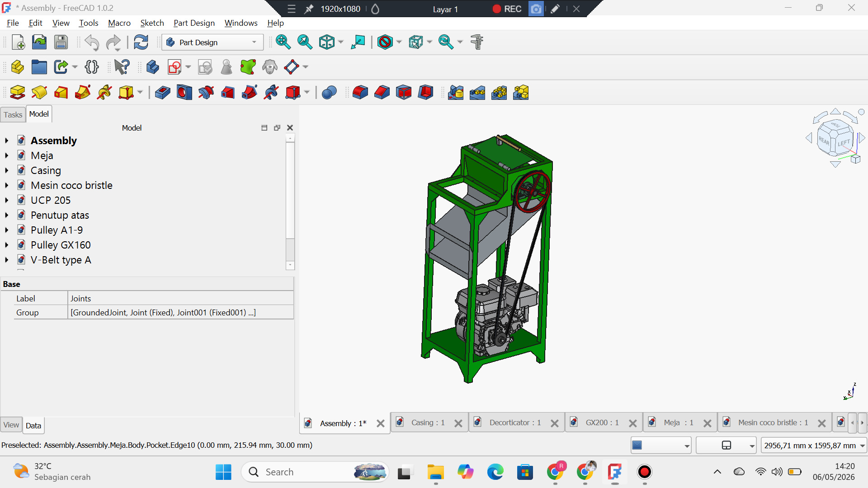Screen dimensions: 868x488
Task: Select Mesin coco bristle in the tree
Action: [x=71, y=185]
